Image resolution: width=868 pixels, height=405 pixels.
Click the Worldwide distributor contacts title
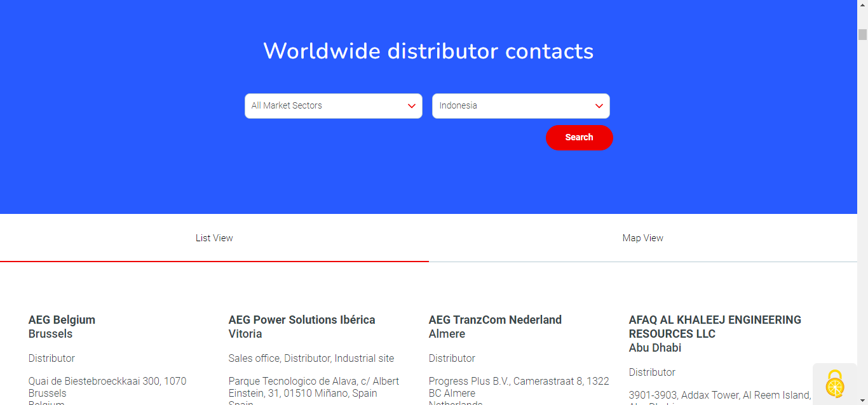pyautogui.click(x=429, y=51)
